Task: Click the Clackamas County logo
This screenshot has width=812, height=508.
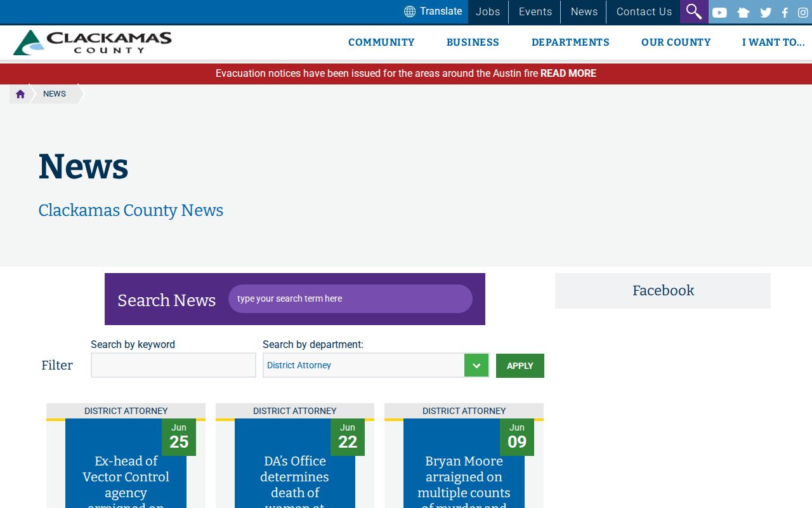Action: (93, 43)
